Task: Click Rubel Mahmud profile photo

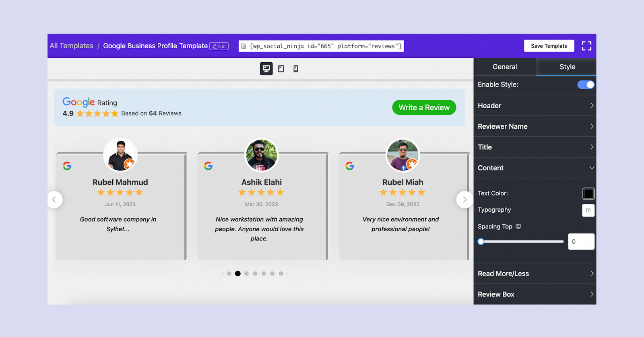Action: (120, 155)
